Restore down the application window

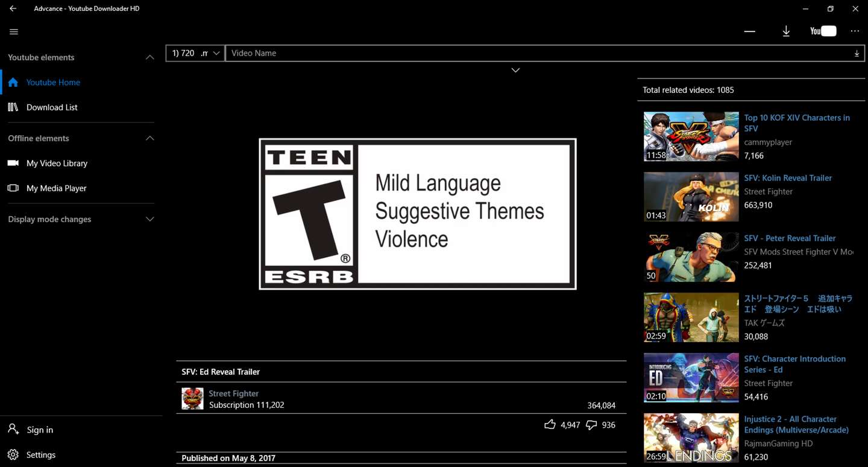(831, 8)
